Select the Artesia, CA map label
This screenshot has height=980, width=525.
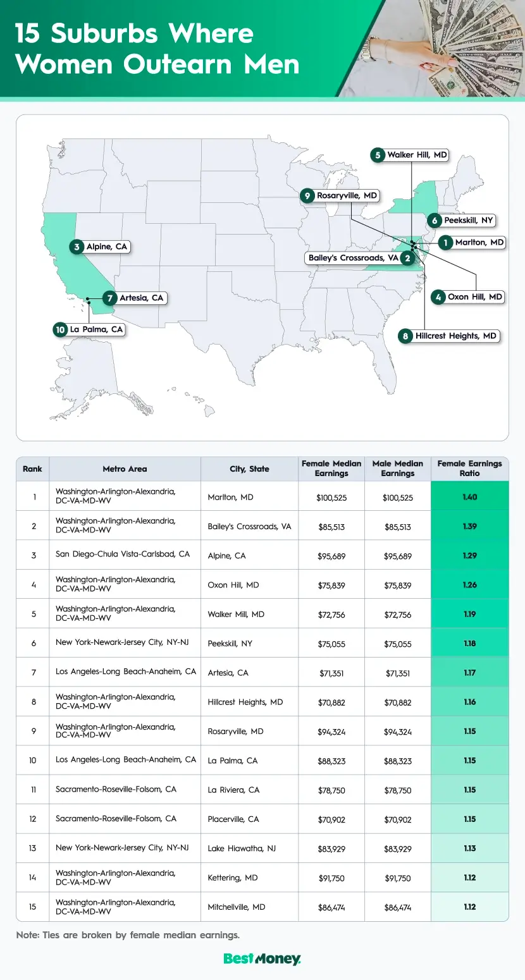pos(137,298)
